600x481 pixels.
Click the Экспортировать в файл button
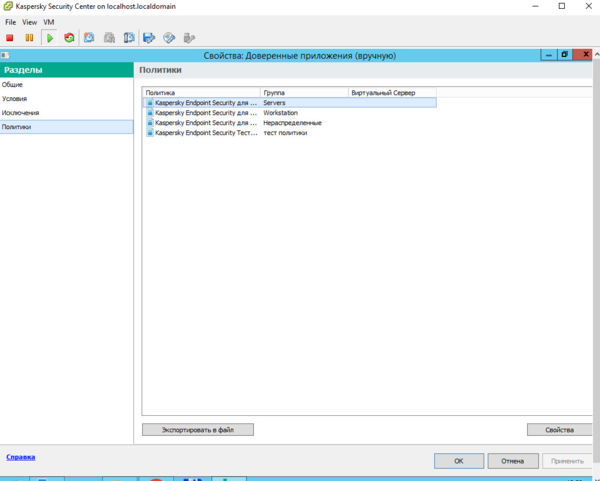(198, 429)
